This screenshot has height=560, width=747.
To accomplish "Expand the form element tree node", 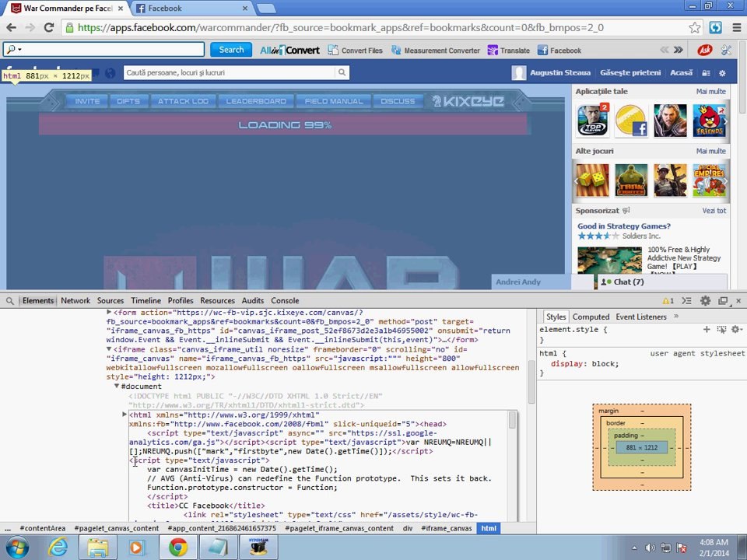I will 109,313.
